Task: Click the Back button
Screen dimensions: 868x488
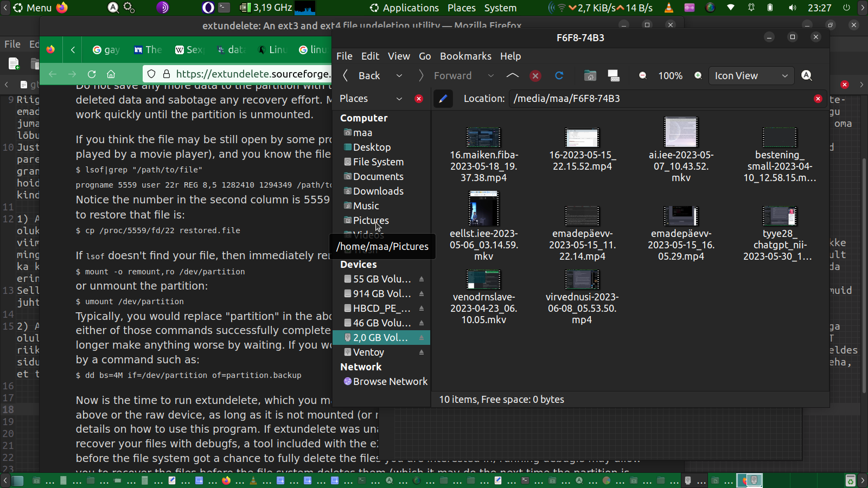Action: (x=362, y=76)
